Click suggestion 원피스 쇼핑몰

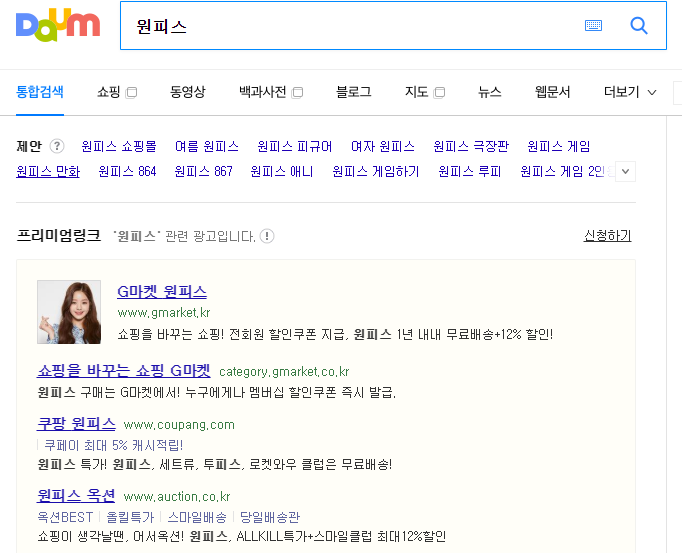pyautogui.click(x=119, y=146)
